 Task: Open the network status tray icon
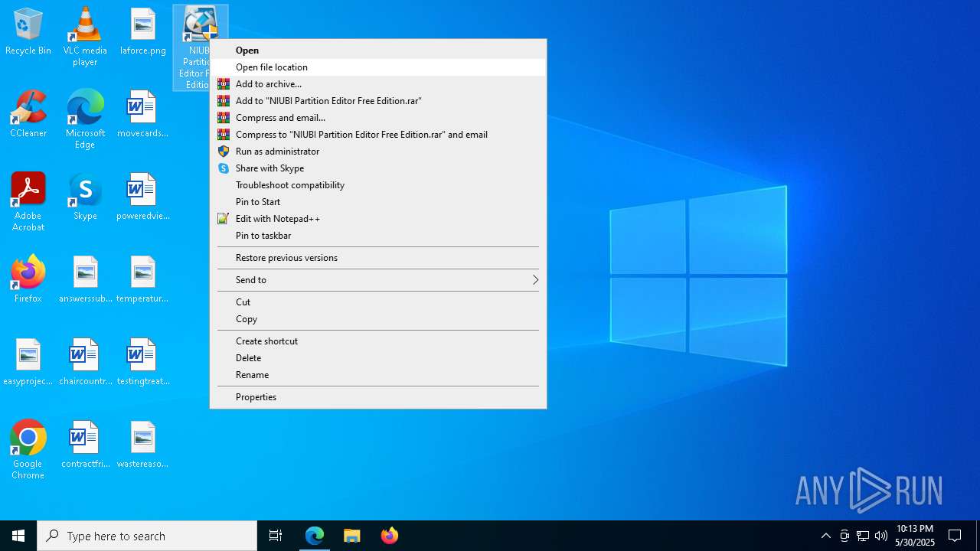click(863, 536)
